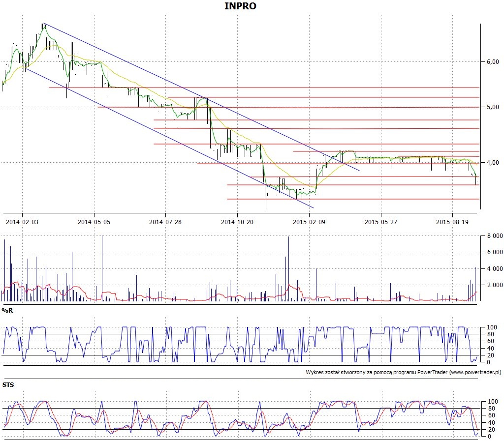Select the 2014-02-03 date label

[22, 222]
